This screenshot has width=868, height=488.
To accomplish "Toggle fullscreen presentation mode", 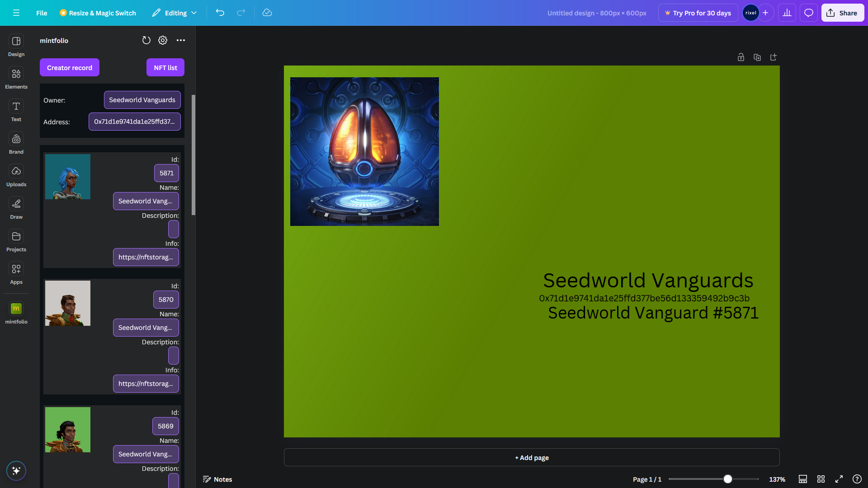I will tap(839, 479).
